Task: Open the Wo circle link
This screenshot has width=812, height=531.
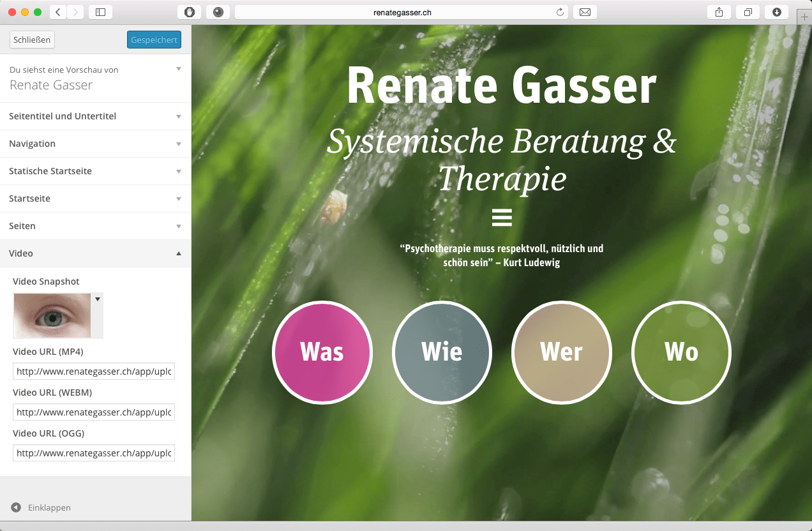Action: [681, 352]
